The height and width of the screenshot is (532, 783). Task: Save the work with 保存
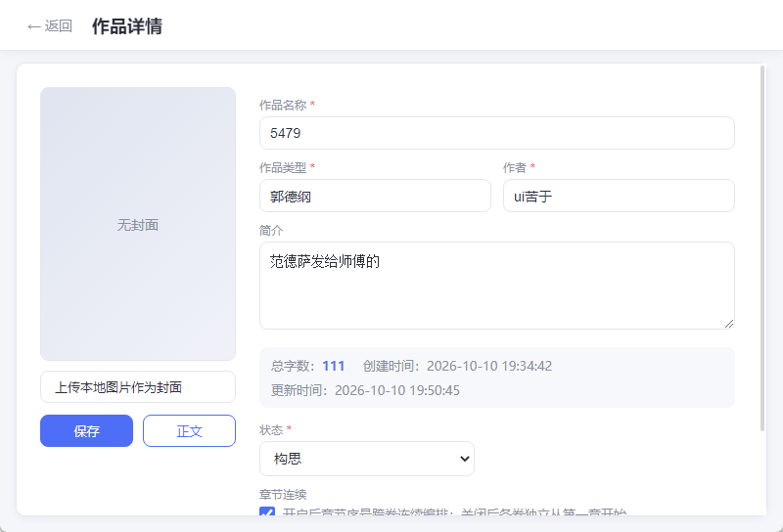pos(86,430)
